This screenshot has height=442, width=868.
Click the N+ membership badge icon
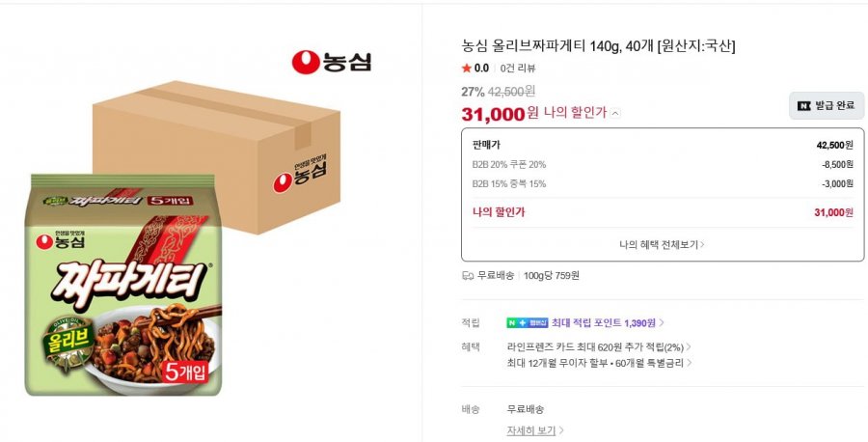[x=527, y=323]
